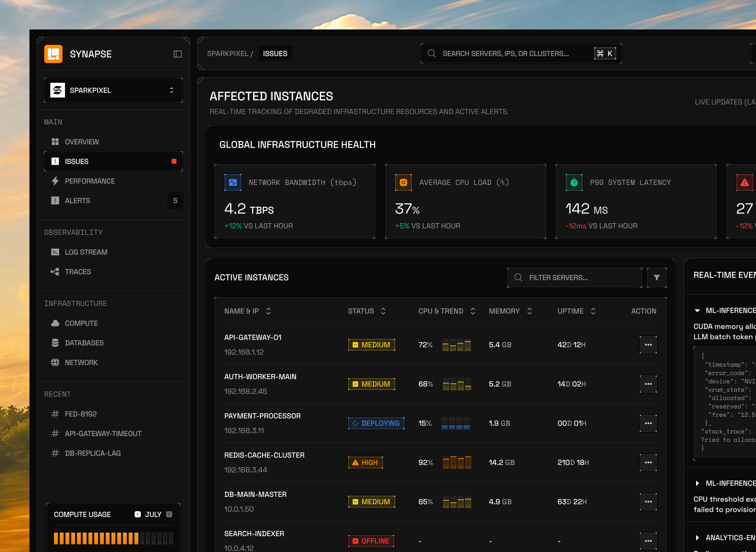Open actions menu for DB-MAIN-MASTER
Image resolution: width=756 pixels, height=552 pixels.
(648, 502)
